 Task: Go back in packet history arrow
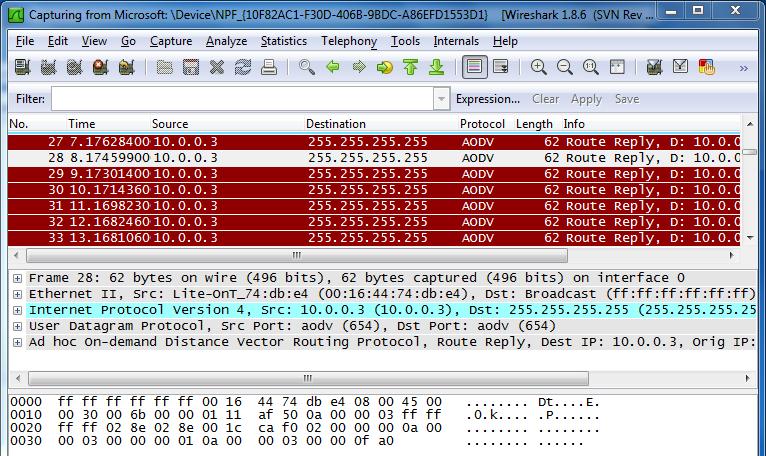coord(333,67)
